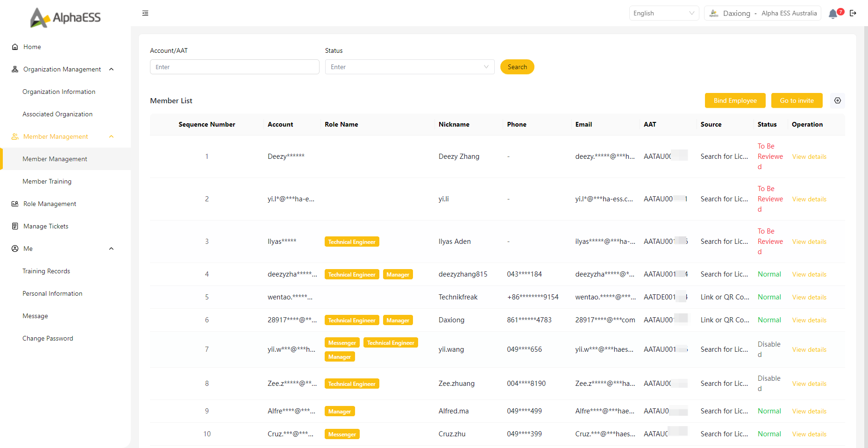The width and height of the screenshot is (868, 448).
Task: Focus the Account/AAT input field
Action: 235,67
